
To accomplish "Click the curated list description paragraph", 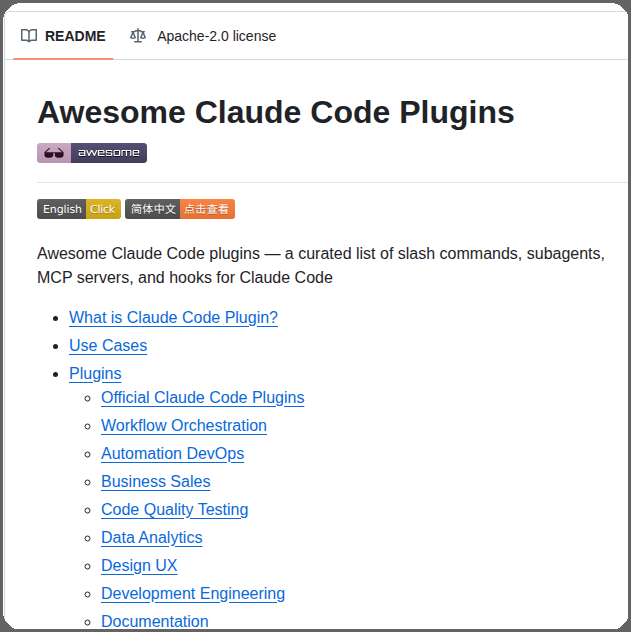I will (321, 266).
